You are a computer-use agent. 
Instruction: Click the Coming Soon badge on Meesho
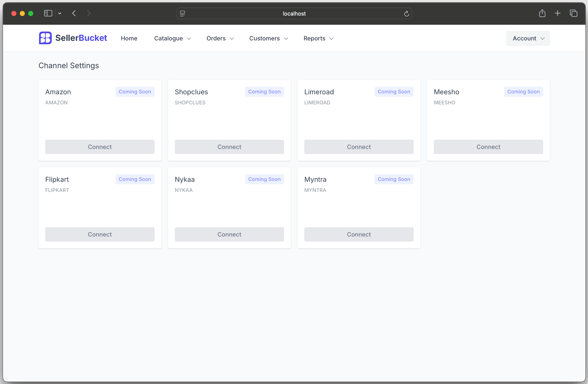click(x=523, y=92)
